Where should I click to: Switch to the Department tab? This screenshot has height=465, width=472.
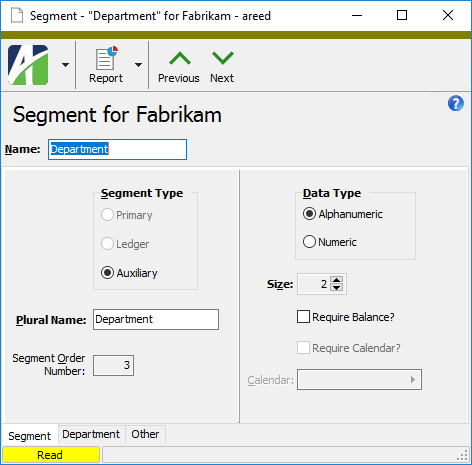pos(91,434)
